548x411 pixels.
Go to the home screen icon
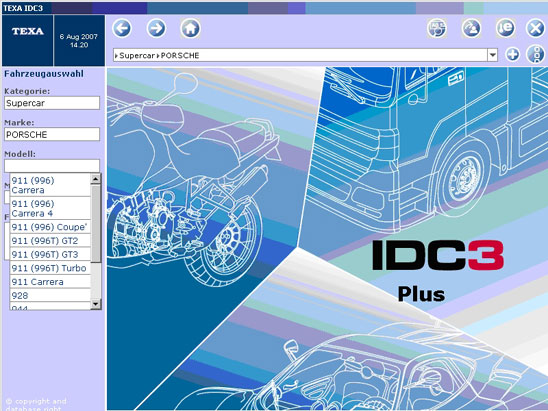(x=190, y=28)
